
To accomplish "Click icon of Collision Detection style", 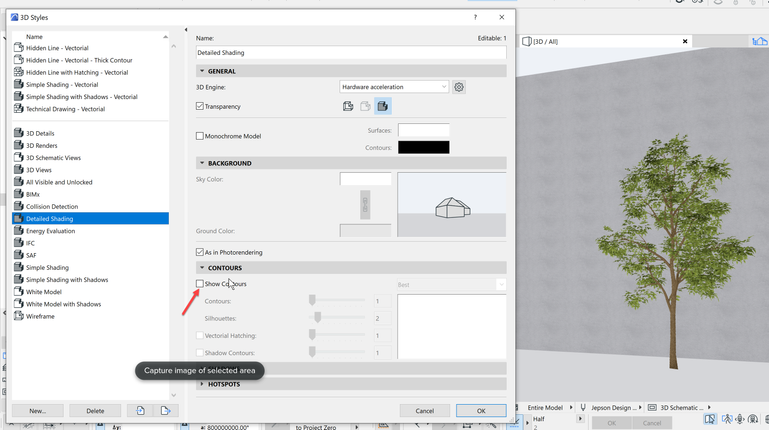I will (x=19, y=206).
